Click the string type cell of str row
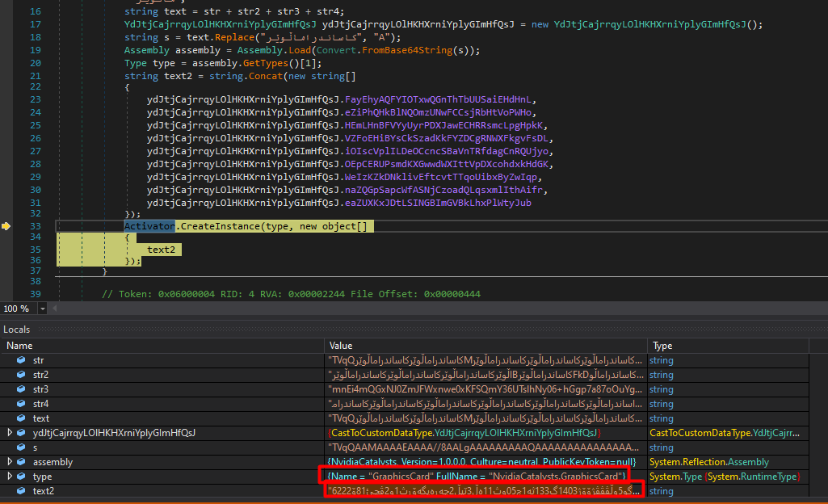Image resolution: width=828 pixels, height=504 pixels. (x=661, y=360)
